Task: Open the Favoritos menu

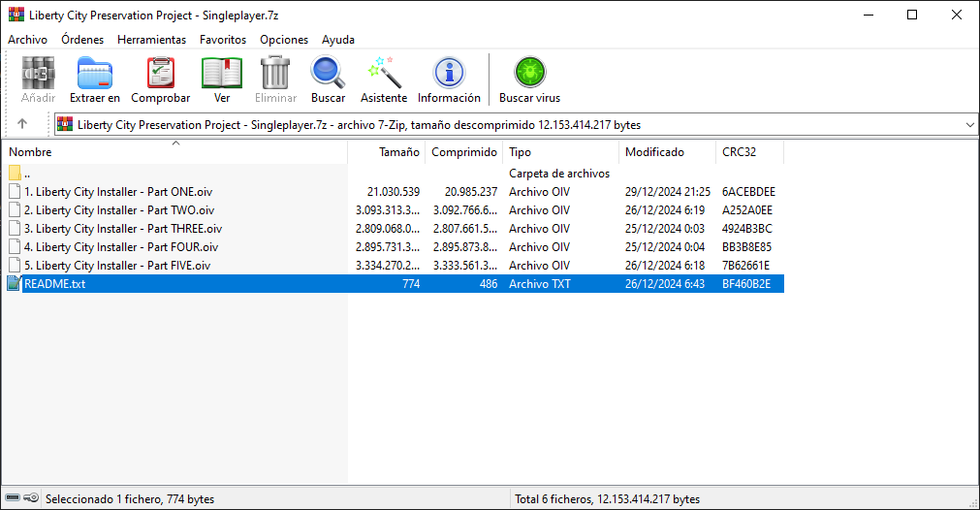Action: 223,40
